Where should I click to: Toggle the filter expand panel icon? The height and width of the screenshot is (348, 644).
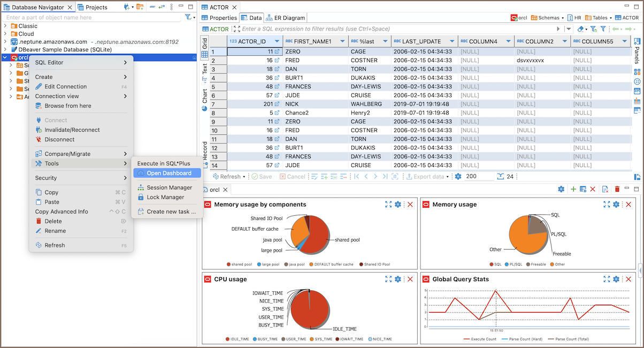(x=236, y=29)
